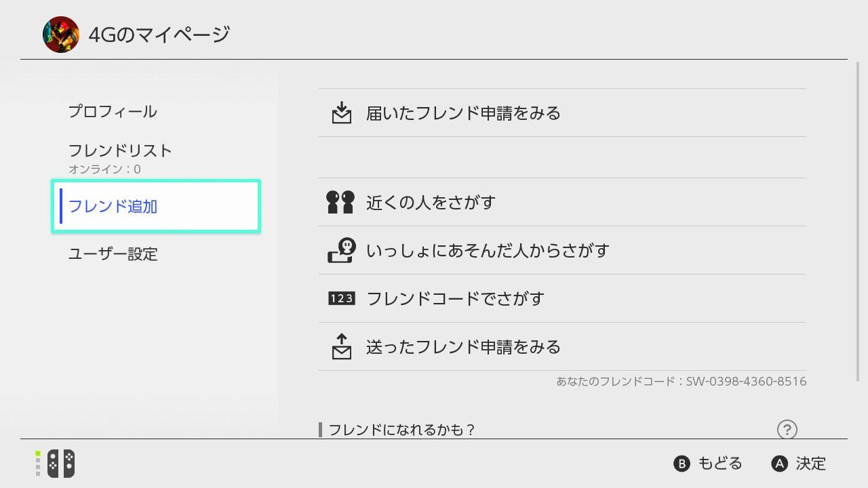This screenshot has height=488, width=868.
Task: Click the 4G user avatar icon
Action: [x=61, y=35]
